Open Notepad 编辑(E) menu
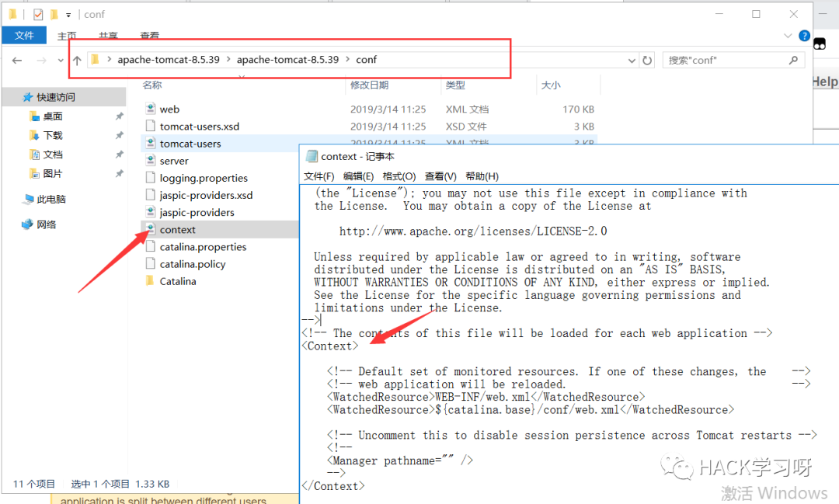This screenshot has height=504, width=839. pyautogui.click(x=358, y=176)
